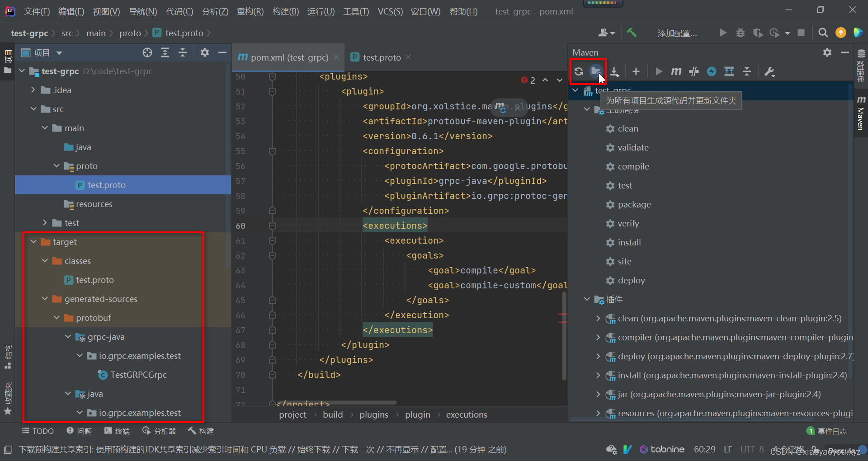Viewport: 868px width, 461px height.
Task: Select Maven install lifecycle phase
Action: (629, 242)
